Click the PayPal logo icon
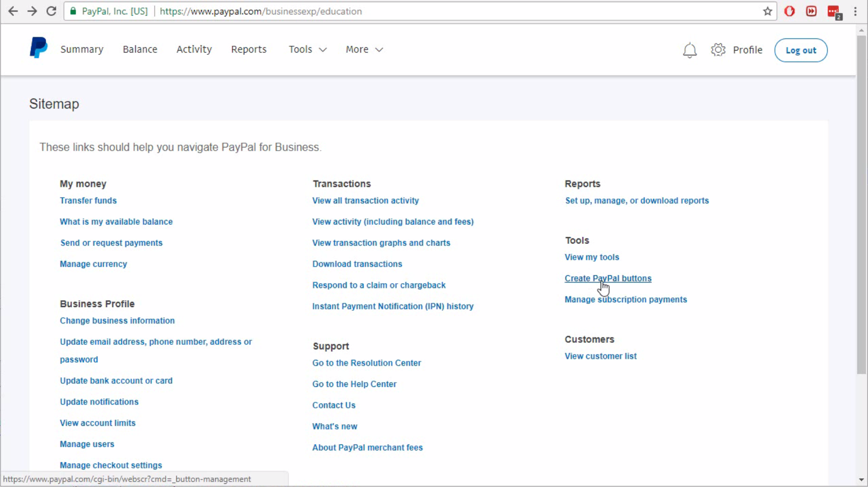This screenshot has width=868, height=487. pyautogui.click(x=38, y=48)
